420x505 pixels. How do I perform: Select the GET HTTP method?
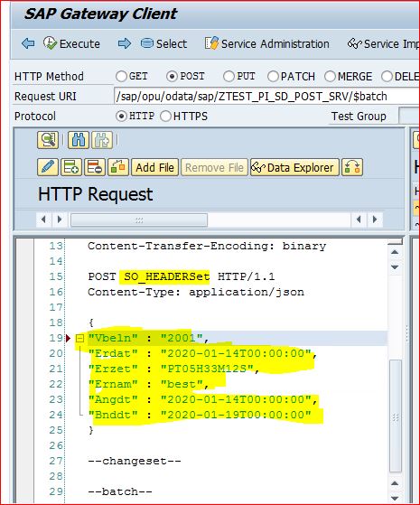point(121,76)
